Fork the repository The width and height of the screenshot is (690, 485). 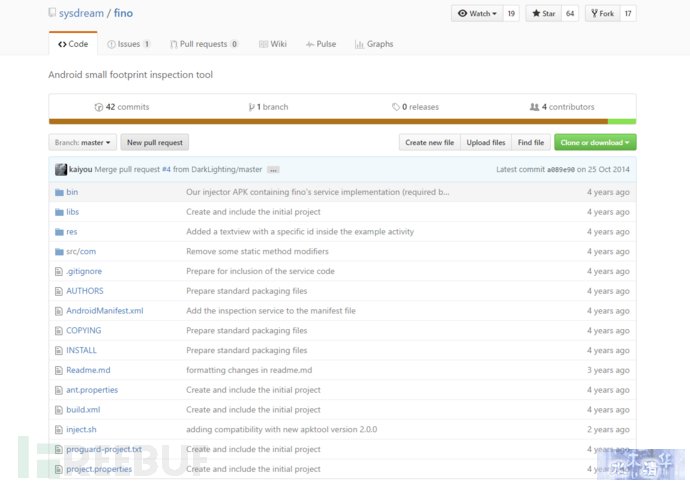pos(602,14)
